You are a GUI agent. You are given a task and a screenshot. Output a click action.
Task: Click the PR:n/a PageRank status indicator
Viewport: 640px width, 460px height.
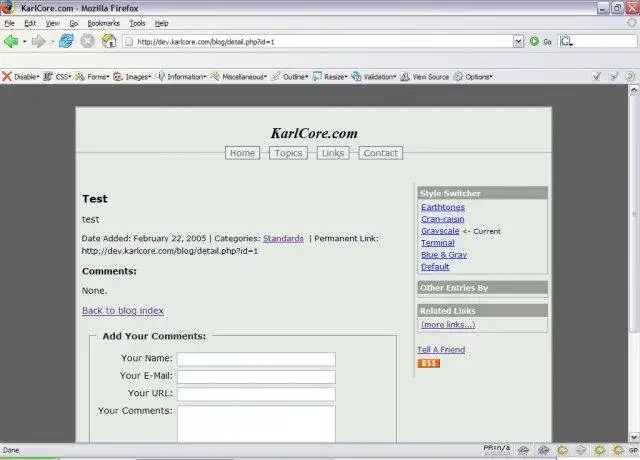coord(496,448)
